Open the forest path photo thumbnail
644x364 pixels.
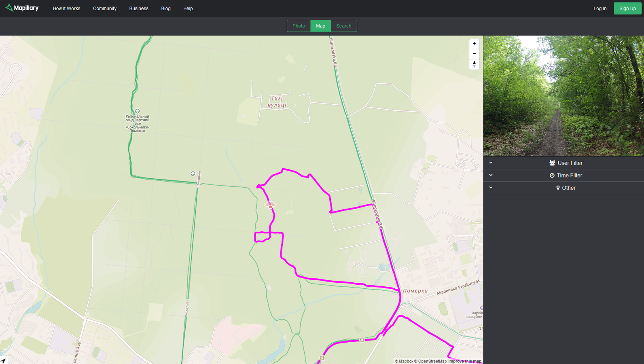[563, 96]
